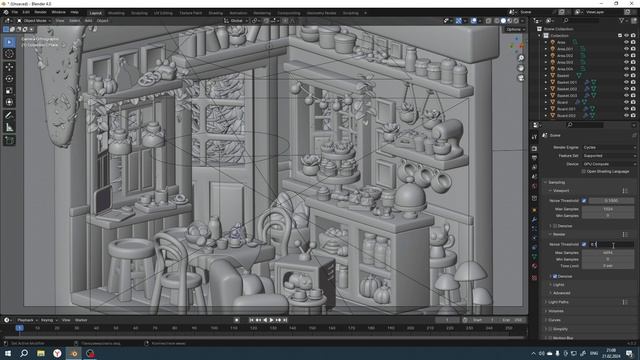Select the Add Cube tool
The height and width of the screenshot is (360, 640).
coord(9,141)
